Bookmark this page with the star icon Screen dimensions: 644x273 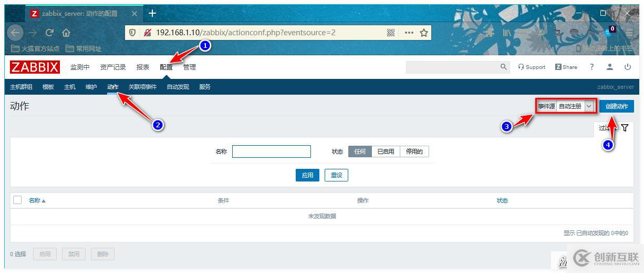pyautogui.click(x=424, y=33)
